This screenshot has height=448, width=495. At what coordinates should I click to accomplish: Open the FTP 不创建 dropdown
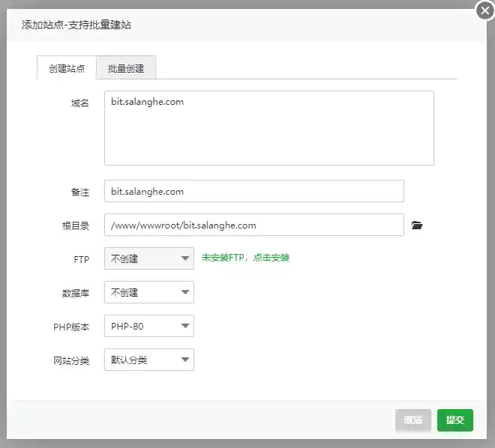click(149, 258)
